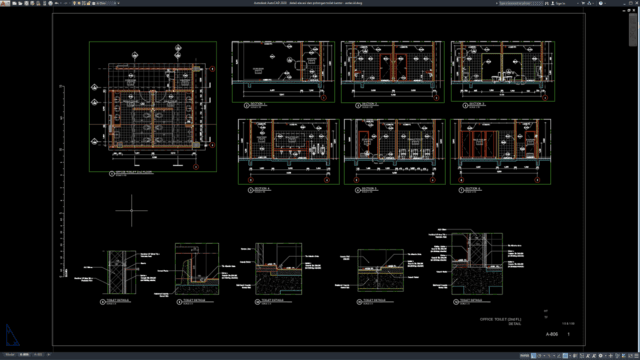Click the clean screen icon in status bar
The height and width of the screenshot is (360, 640).
(630, 356)
